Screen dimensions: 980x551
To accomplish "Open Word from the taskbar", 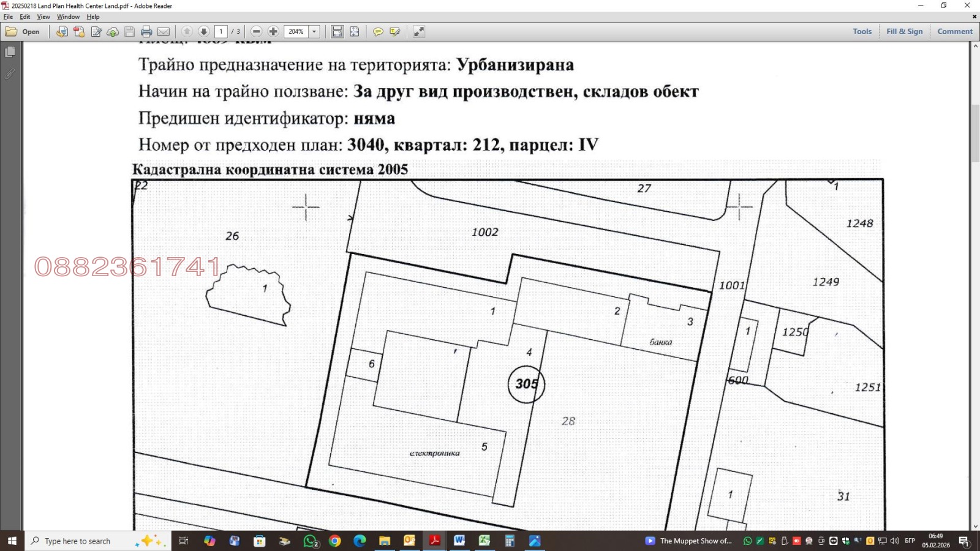I will 459,541.
